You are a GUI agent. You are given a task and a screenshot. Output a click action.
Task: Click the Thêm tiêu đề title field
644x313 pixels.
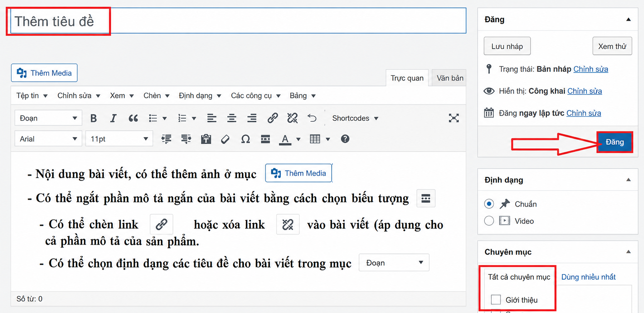click(238, 21)
